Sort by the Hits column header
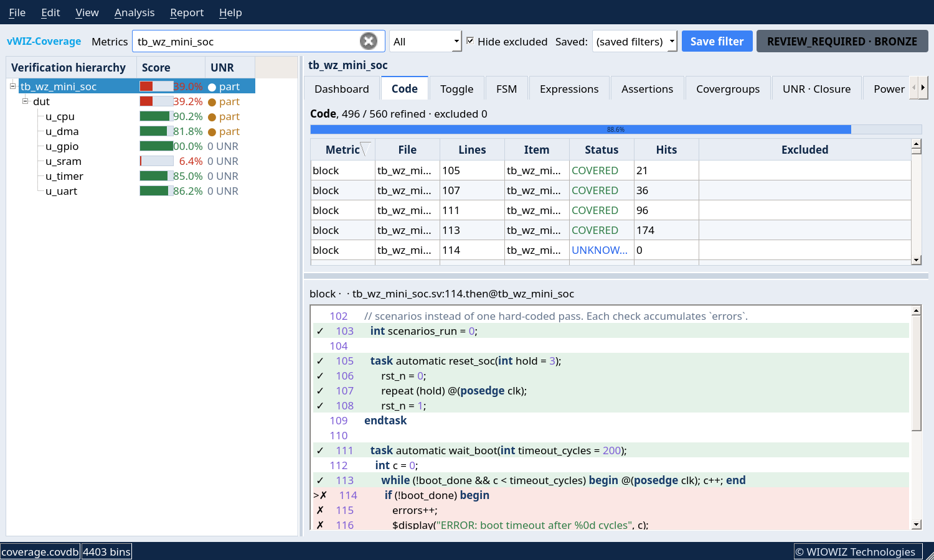This screenshot has height=560, width=934. 666,149
